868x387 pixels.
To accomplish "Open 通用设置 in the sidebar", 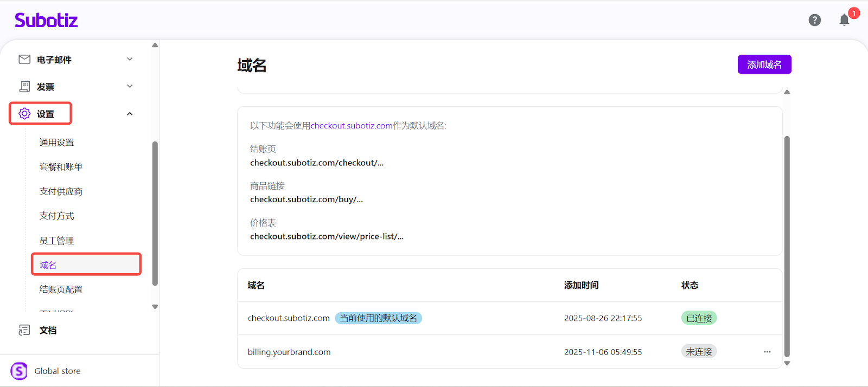I will pyautogui.click(x=56, y=143).
